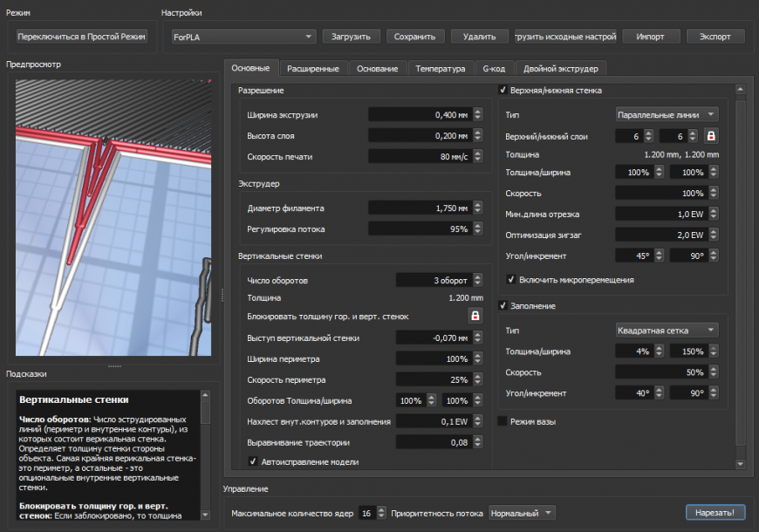
Task: Click the upper layers count field
Action: (x=630, y=136)
